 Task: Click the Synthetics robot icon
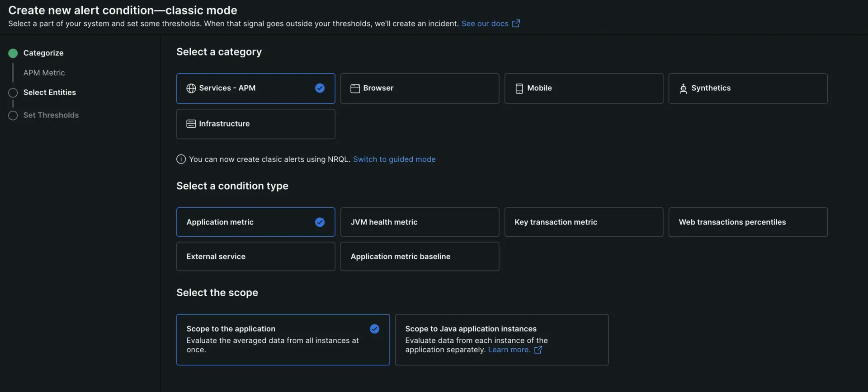[x=683, y=89]
